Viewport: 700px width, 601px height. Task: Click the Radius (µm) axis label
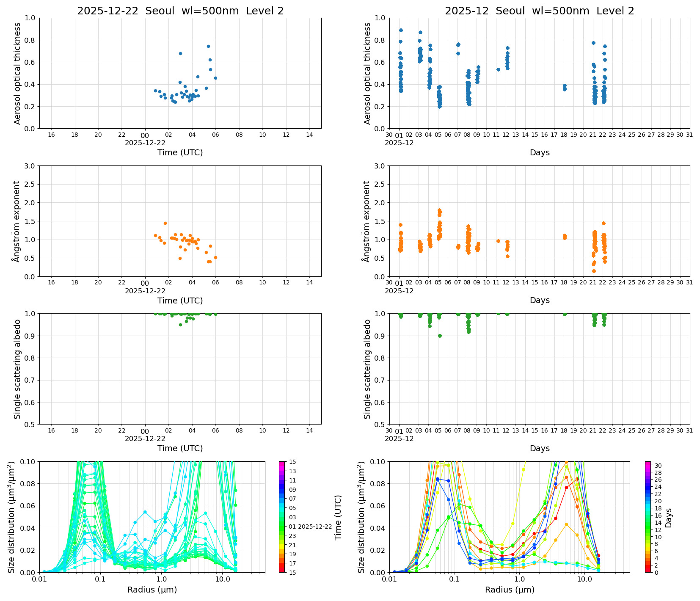pyautogui.click(x=153, y=589)
